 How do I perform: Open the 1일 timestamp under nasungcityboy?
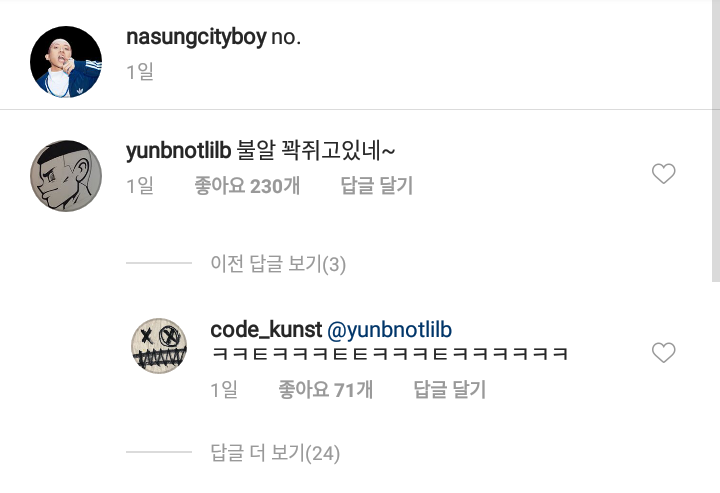coord(140,72)
